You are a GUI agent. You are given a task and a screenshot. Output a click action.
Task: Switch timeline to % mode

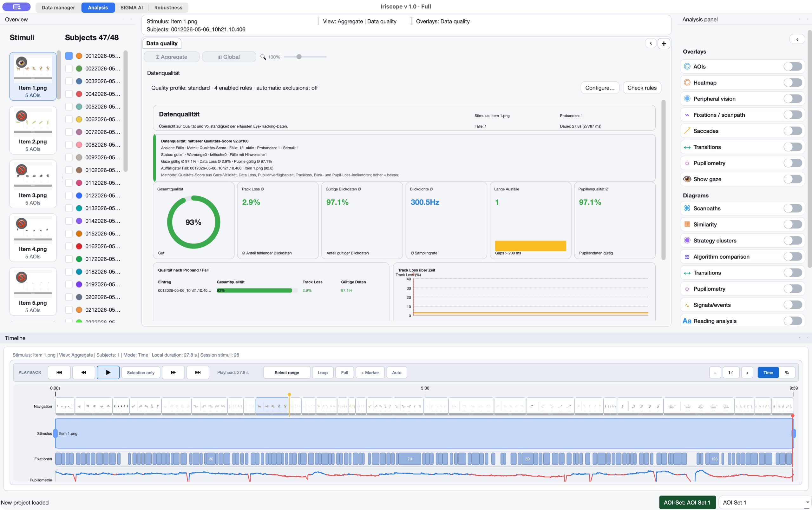point(787,372)
